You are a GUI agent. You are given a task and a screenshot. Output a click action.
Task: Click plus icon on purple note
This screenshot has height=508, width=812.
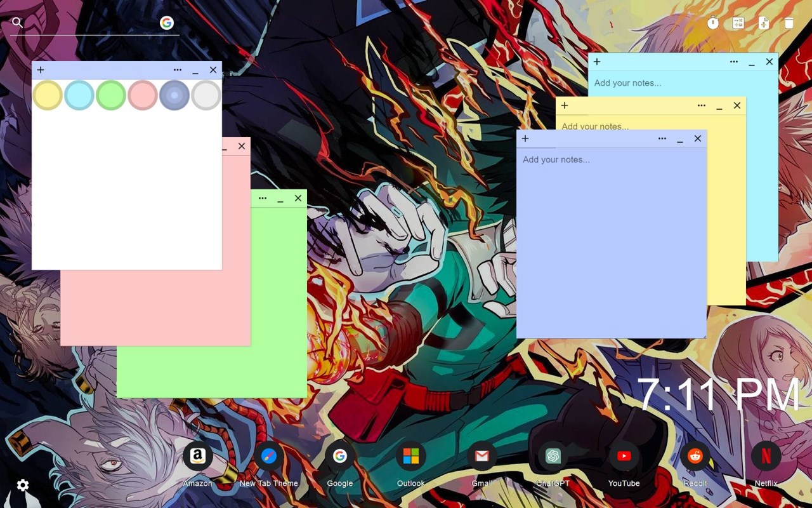coord(525,138)
